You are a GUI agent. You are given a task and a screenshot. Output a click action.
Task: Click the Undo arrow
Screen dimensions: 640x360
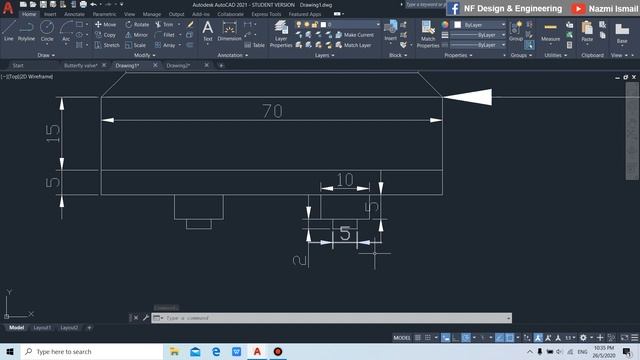click(x=93, y=4)
